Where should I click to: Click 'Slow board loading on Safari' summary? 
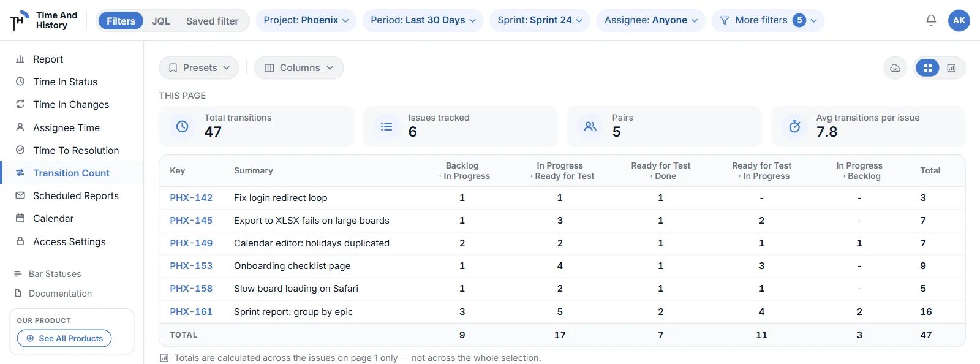(296, 289)
